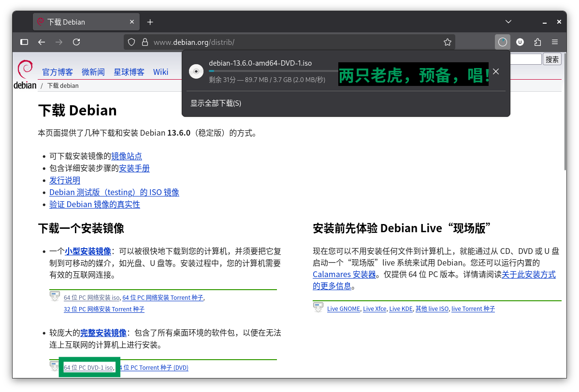Open 微新闻 navigation link

(93, 72)
